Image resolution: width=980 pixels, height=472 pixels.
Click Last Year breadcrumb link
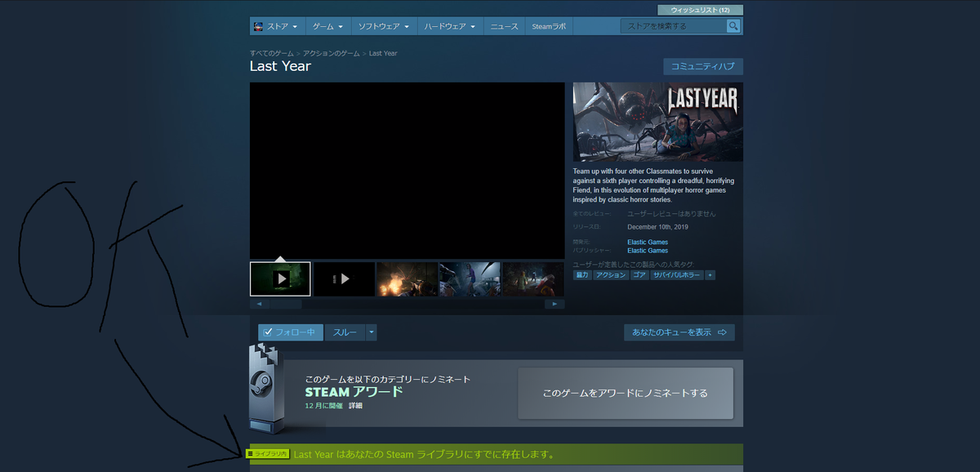tap(383, 53)
